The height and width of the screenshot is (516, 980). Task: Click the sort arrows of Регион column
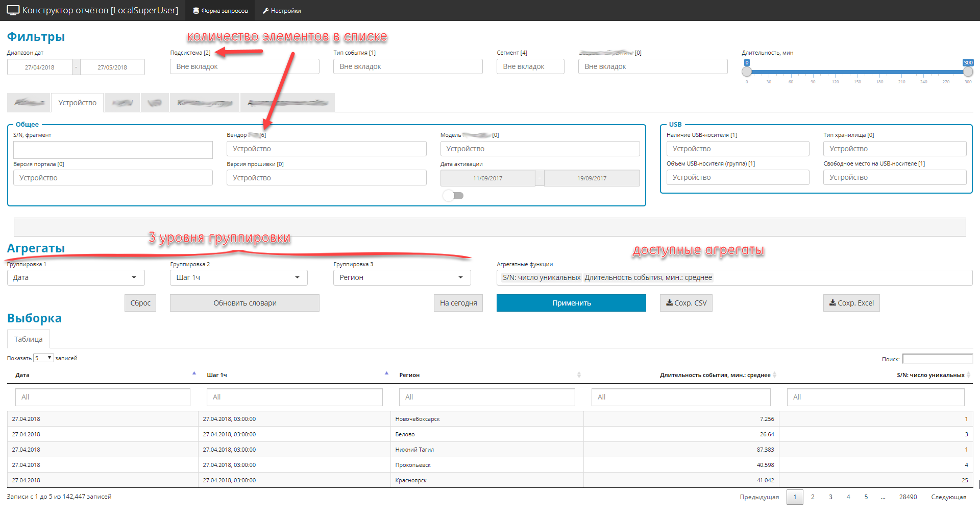coord(579,375)
